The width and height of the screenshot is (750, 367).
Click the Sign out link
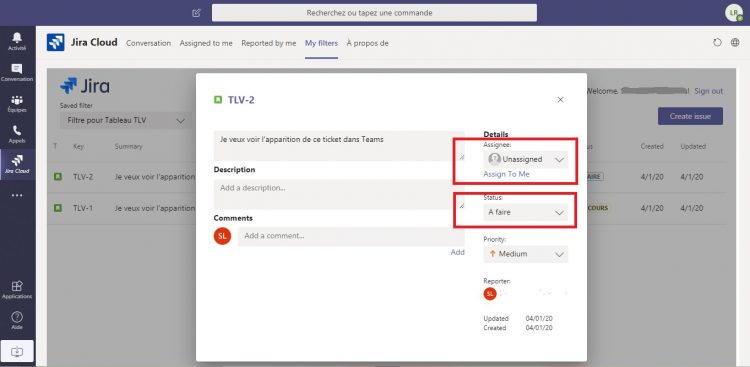click(x=708, y=91)
